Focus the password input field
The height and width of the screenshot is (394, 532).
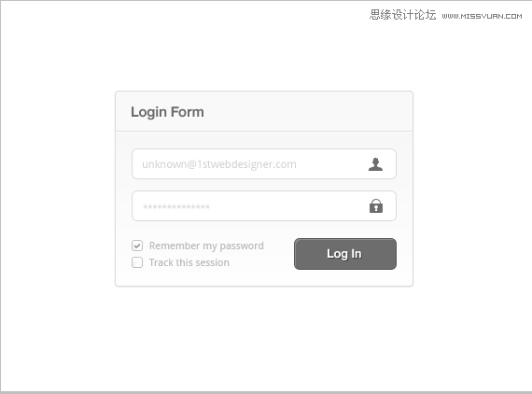click(264, 206)
